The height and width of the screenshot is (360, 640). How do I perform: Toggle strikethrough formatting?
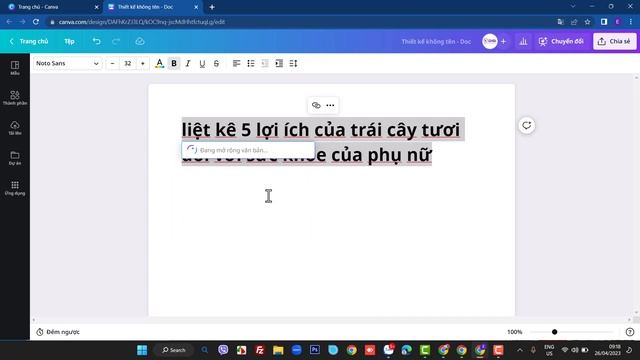(x=216, y=63)
